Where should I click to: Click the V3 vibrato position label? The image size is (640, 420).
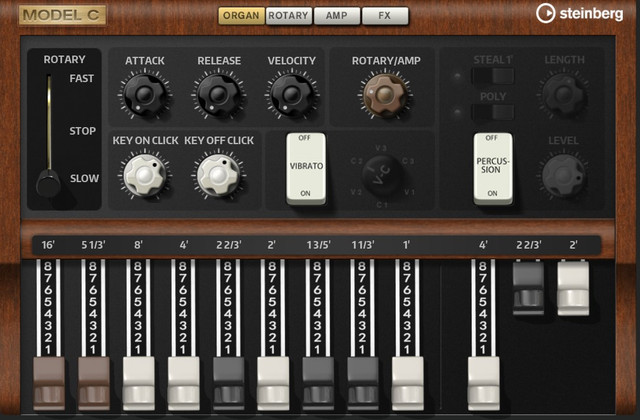click(x=381, y=148)
